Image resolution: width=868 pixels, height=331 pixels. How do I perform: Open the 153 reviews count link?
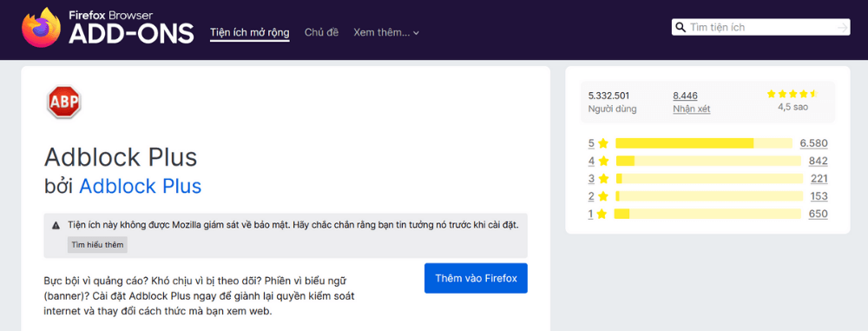(x=819, y=196)
